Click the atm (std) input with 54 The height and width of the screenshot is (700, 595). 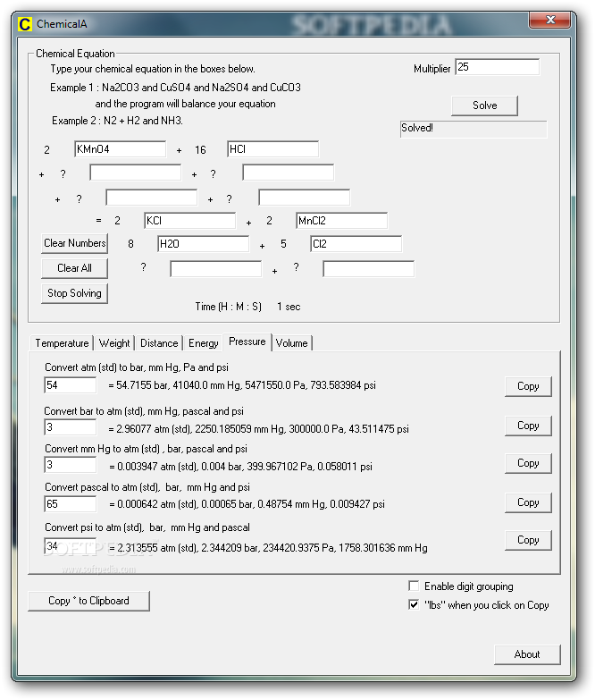(x=71, y=384)
